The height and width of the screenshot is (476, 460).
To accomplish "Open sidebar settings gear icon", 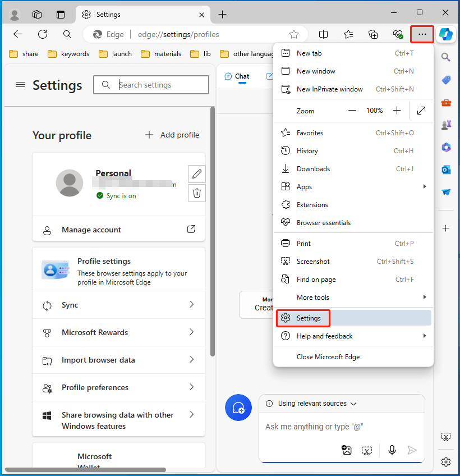I will point(446,462).
